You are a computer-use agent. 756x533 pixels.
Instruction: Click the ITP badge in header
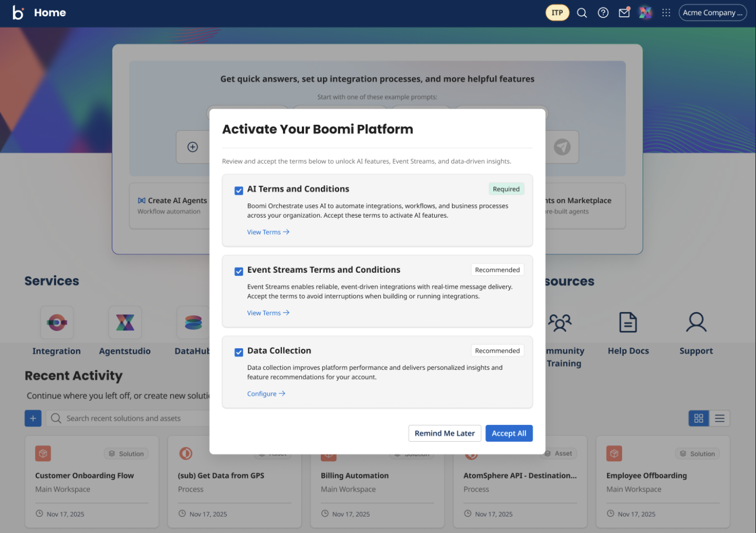pyautogui.click(x=558, y=13)
